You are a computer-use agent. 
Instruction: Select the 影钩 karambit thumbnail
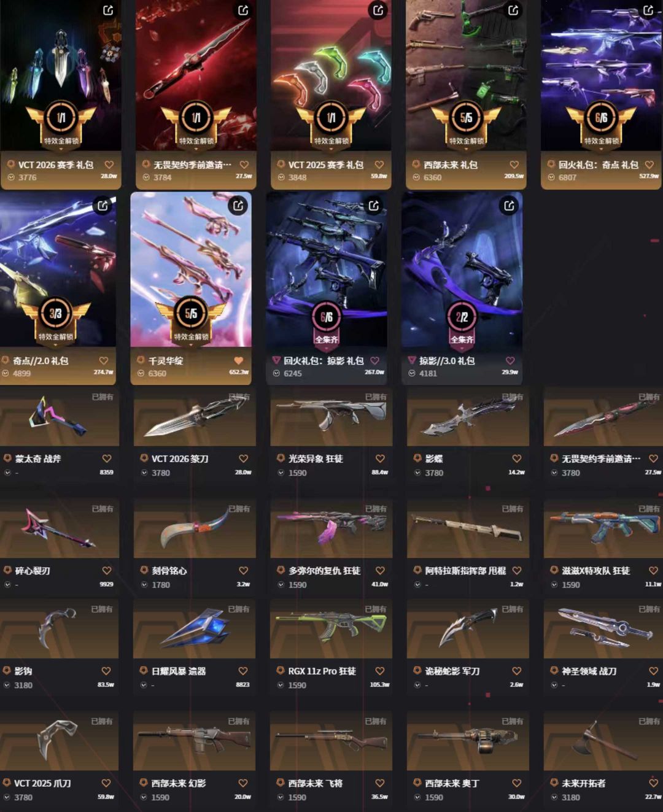click(x=59, y=628)
